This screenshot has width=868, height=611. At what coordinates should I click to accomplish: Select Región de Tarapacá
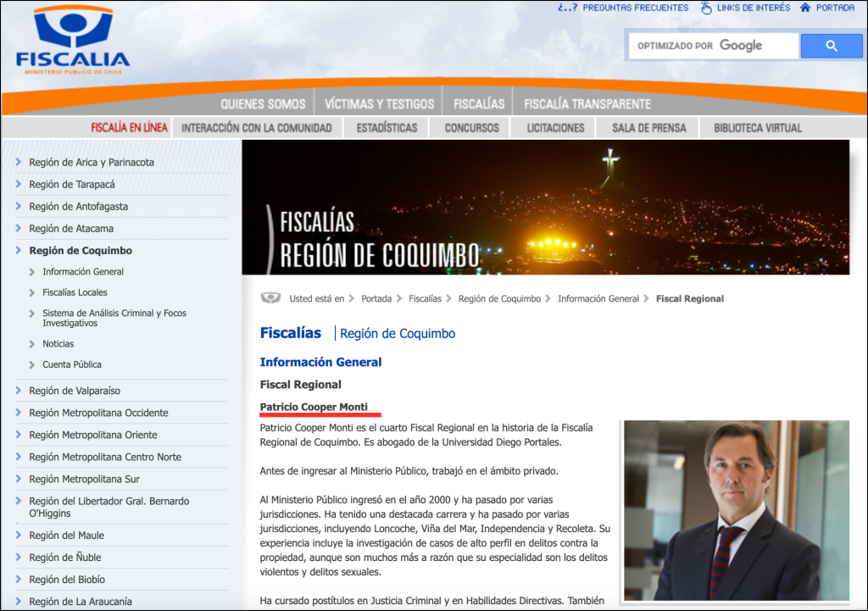pyautogui.click(x=72, y=184)
